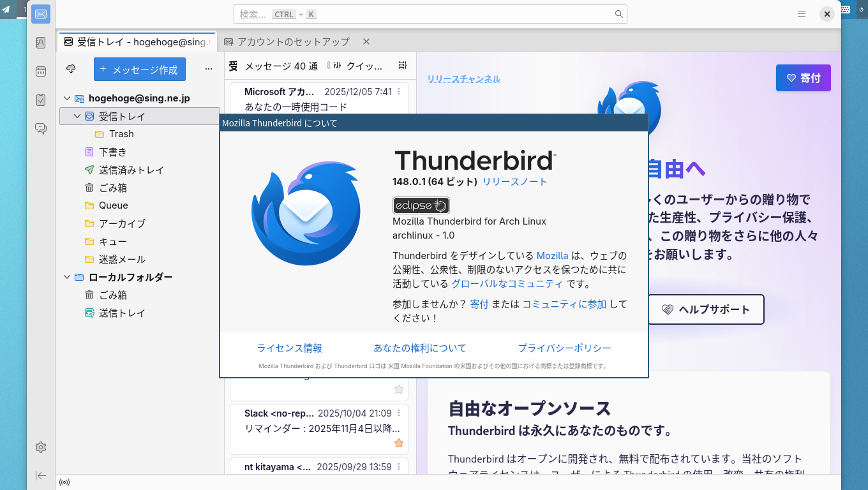This screenshot has width=868, height=490.
Task: Select the 送信済みトレイ sent folder
Action: coord(140,170)
